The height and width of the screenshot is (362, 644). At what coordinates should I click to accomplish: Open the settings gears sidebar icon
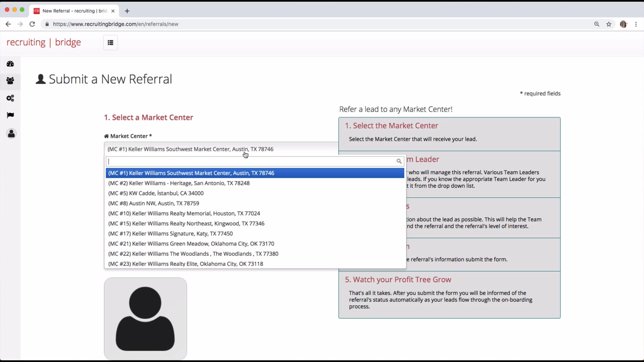[10, 98]
